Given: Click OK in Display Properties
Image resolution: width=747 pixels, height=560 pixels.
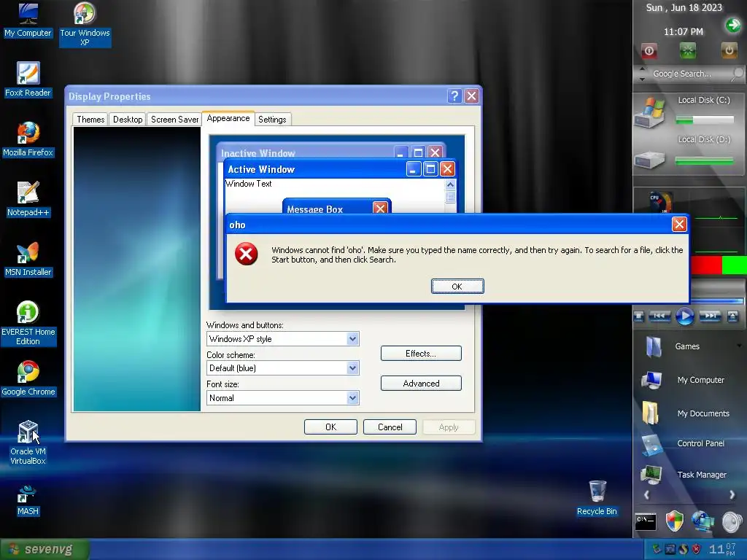Looking at the screenshot, I should (330, 427).
